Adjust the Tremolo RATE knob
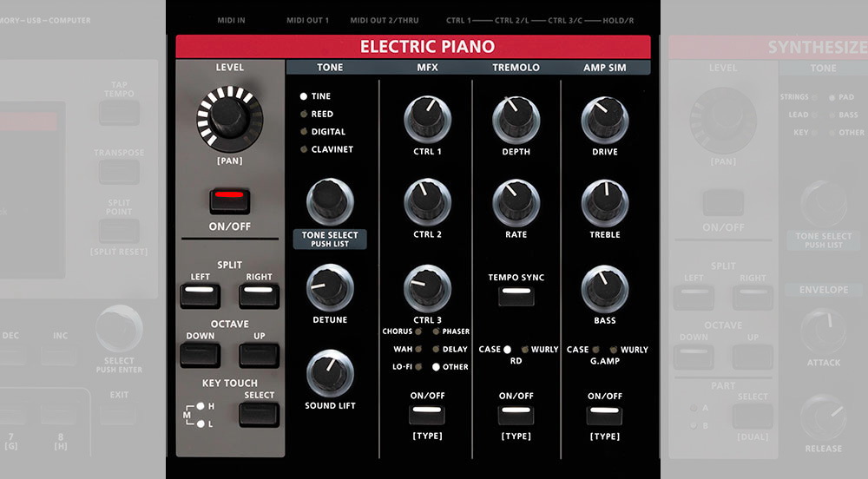This screenshot has width=868, height=479. pos(516,202)
